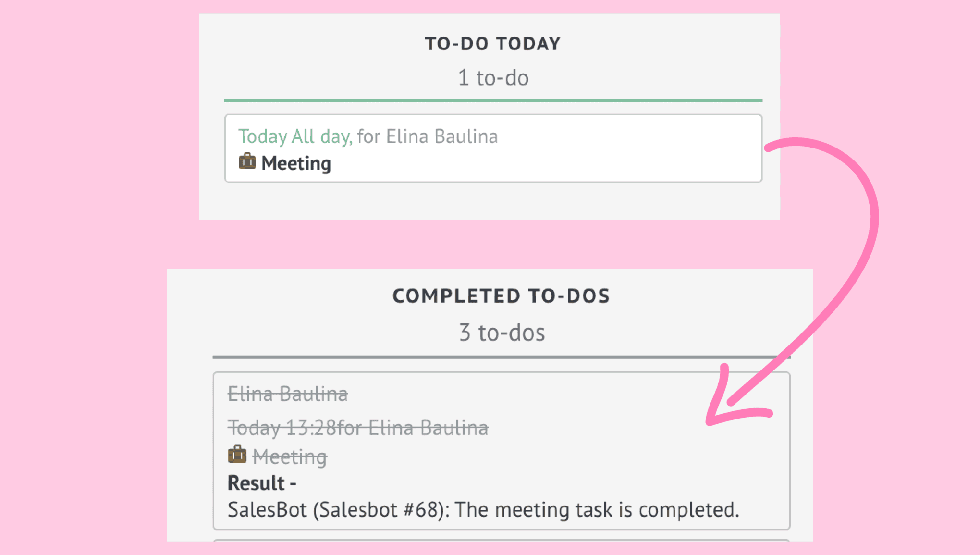Click 'for Elina Baulina' in today's to-do

tap(427, 136)
